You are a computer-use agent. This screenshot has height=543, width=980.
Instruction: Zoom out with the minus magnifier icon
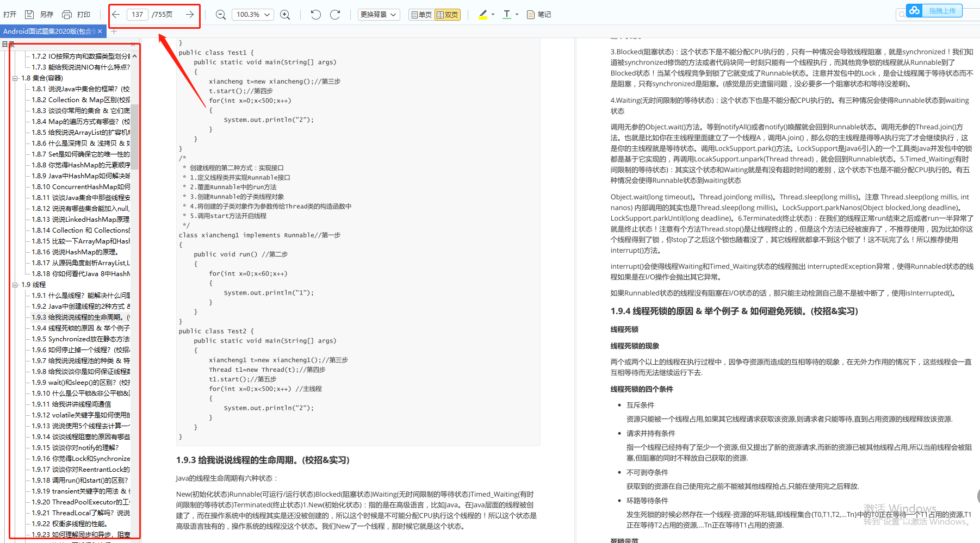coord(220,15)
